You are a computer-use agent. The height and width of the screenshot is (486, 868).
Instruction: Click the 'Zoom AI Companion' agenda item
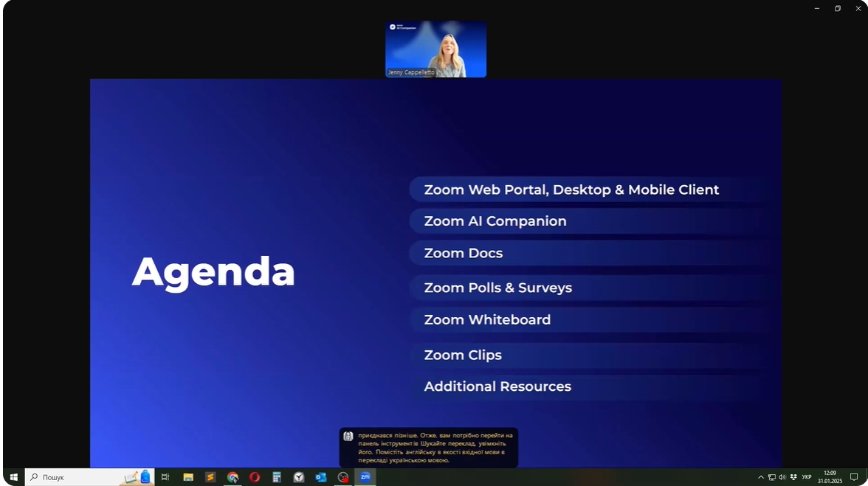point(495,221)
